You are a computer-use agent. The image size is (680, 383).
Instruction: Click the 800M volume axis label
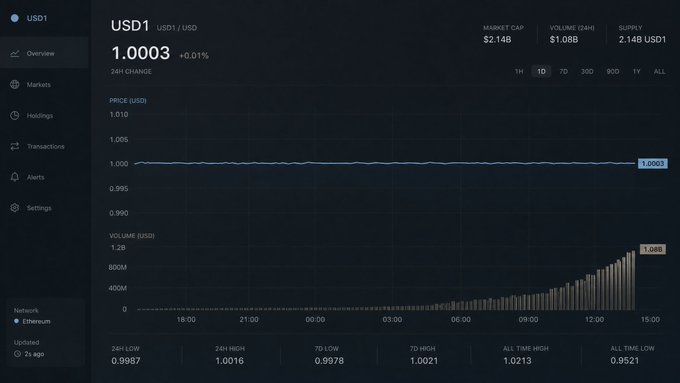(118, 267)
